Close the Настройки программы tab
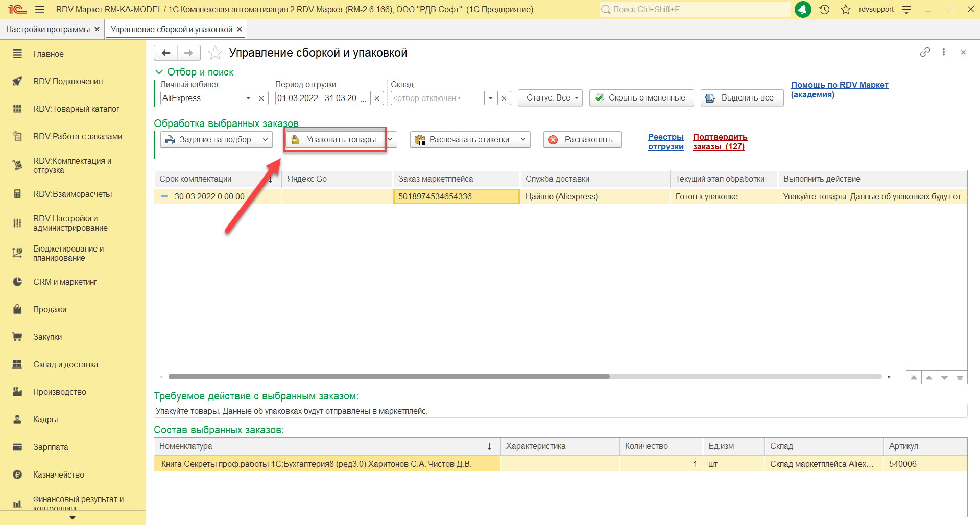The width and height of the screenshot is (980, 525). coord(97,30)
